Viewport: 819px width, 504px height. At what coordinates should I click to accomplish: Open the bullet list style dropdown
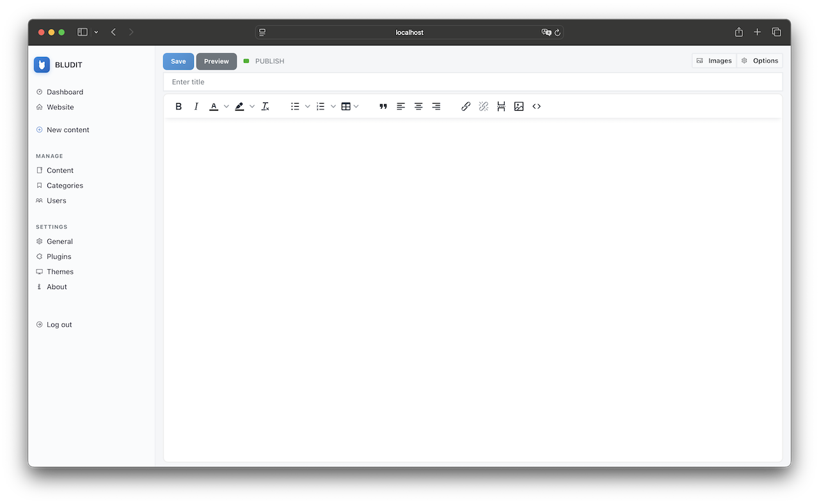tap(307, 106)
